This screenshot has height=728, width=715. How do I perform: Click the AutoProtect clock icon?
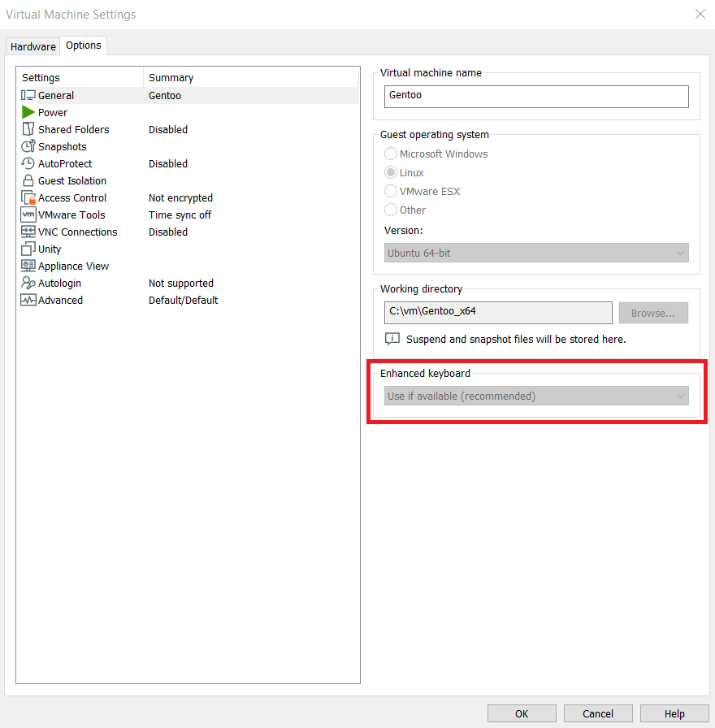(28, 163)
